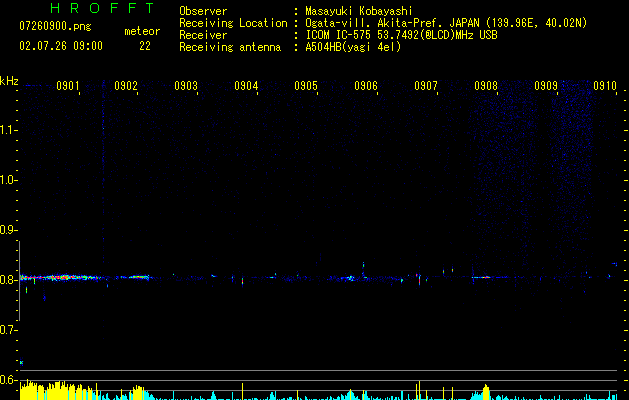Click the strong echo near 0901
The image size is (629, 400).
point(60,277)
